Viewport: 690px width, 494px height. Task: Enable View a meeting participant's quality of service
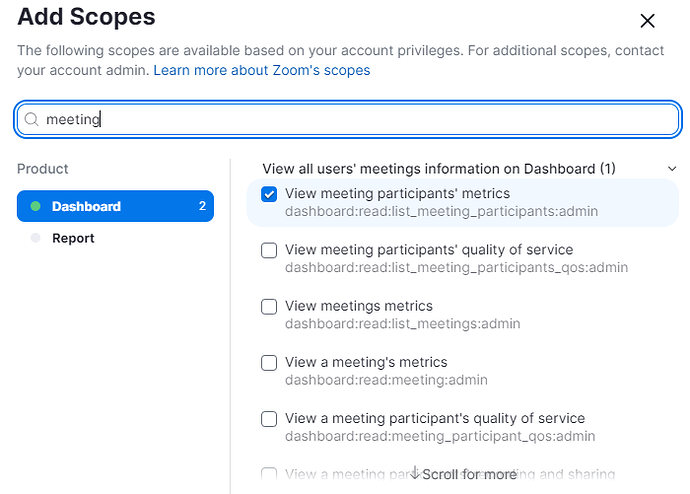(x=269, y=418)
